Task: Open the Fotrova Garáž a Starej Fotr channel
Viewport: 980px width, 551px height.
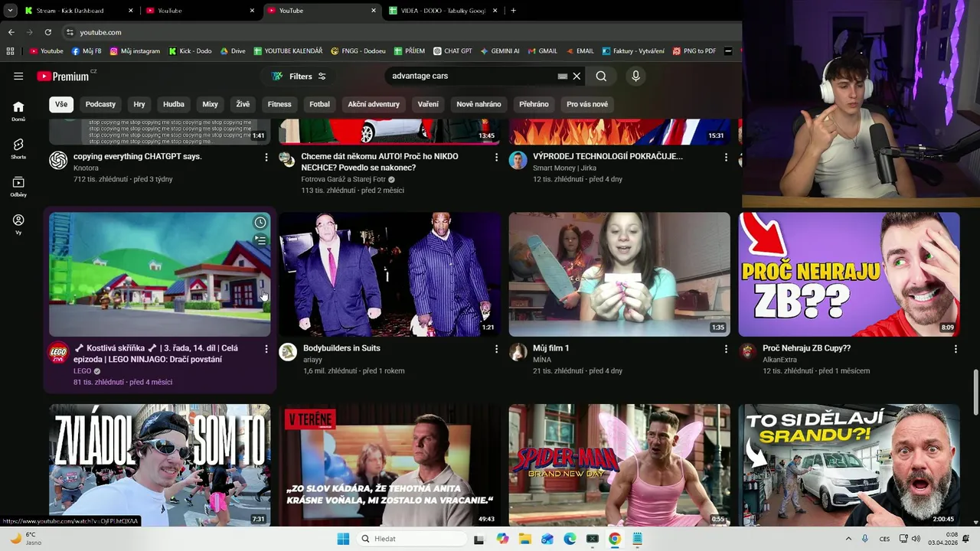Action: point(343,179)
